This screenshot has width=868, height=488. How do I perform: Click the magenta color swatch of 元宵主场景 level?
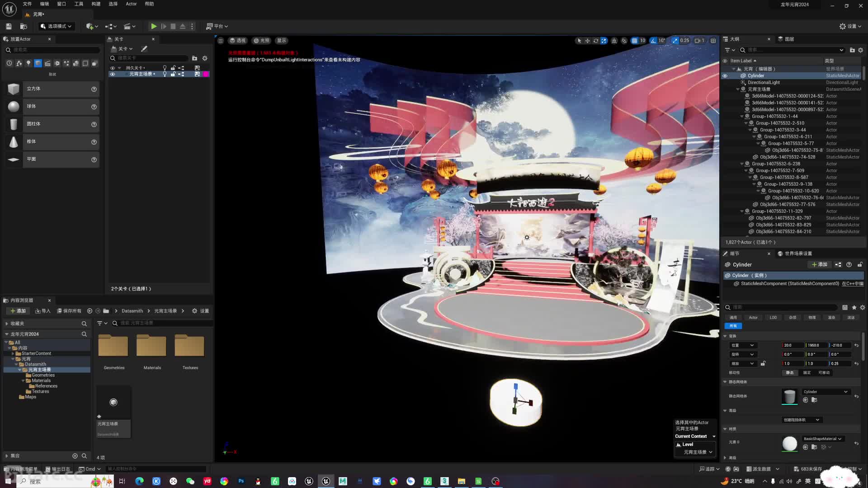(206, 74)
